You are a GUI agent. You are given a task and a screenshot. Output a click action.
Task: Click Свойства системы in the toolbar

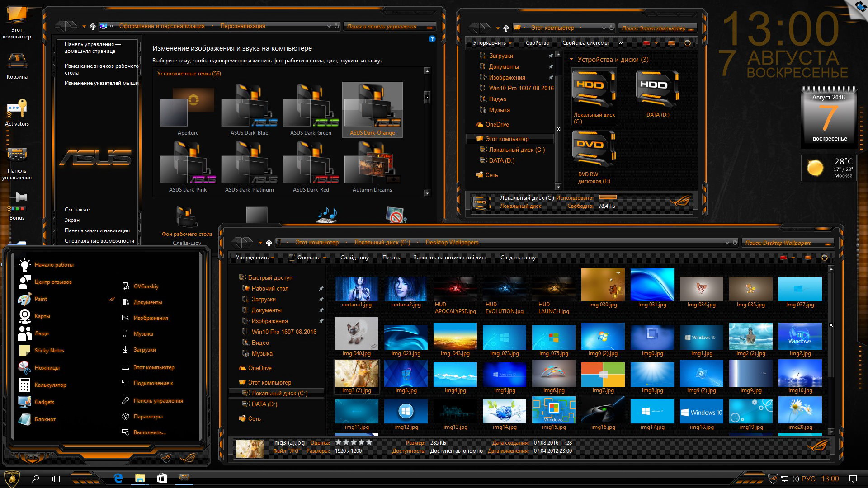point(585,43)
